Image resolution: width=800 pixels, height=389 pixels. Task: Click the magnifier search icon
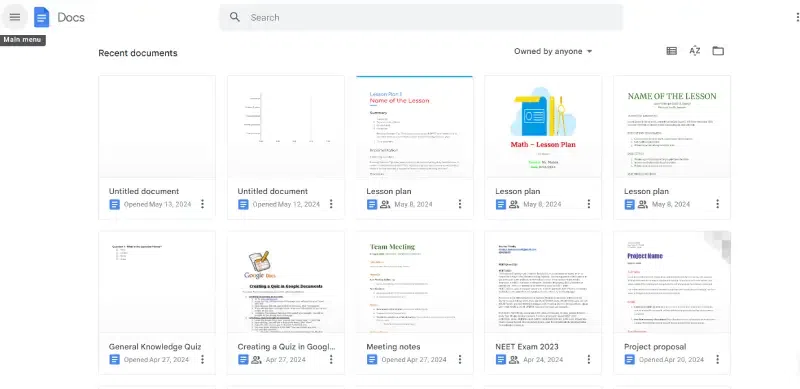point(235,17)
